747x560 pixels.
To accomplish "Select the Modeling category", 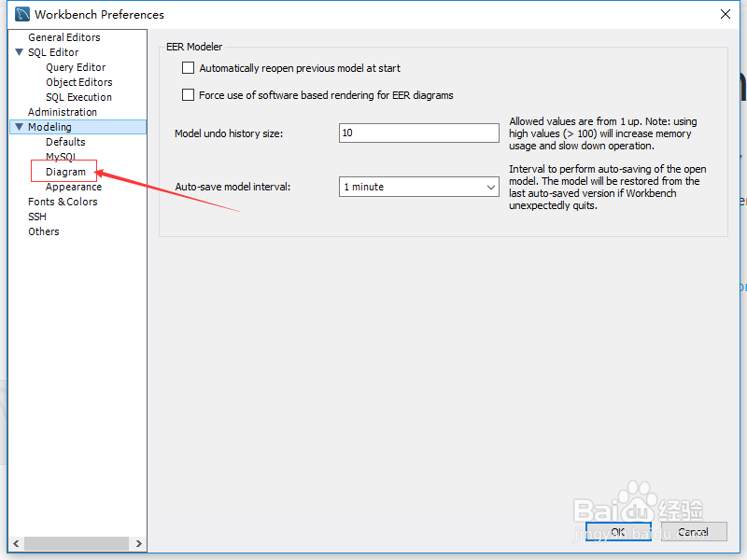I will (x=49, y=127).
